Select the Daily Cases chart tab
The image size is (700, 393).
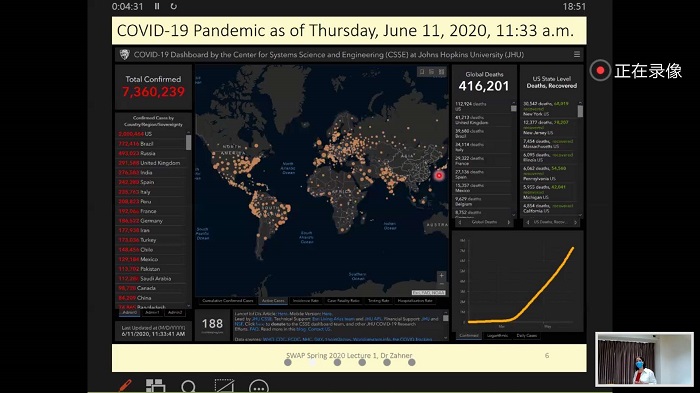527,335
